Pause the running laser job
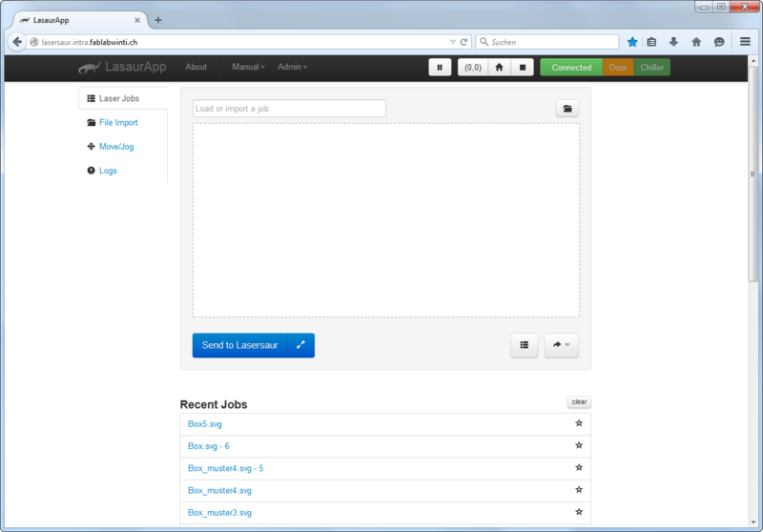This screenshot has height=532, width=763. tap(440, 68)
